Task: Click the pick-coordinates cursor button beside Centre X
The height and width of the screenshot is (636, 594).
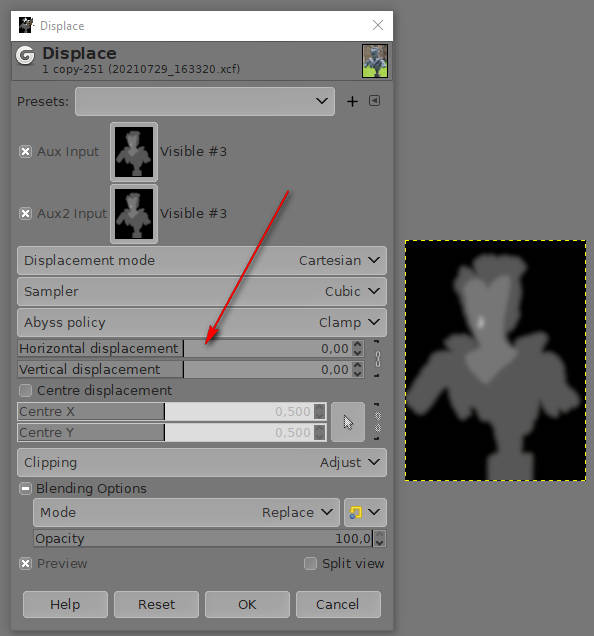Action: pos(348,422)
